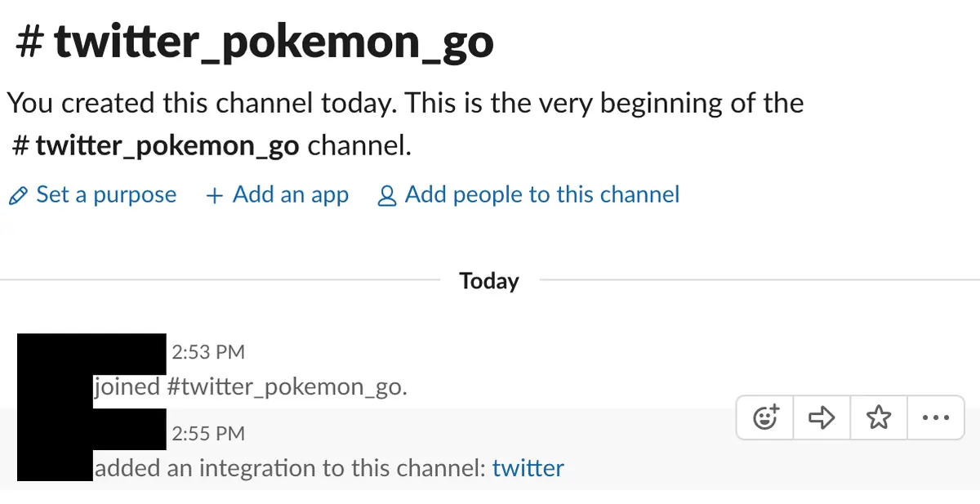Image resolution: width=980 pixels, height=504 pixels.
Task: Click the large twitter_pokemon_go channel heading
Action: (x=255, y=41)
